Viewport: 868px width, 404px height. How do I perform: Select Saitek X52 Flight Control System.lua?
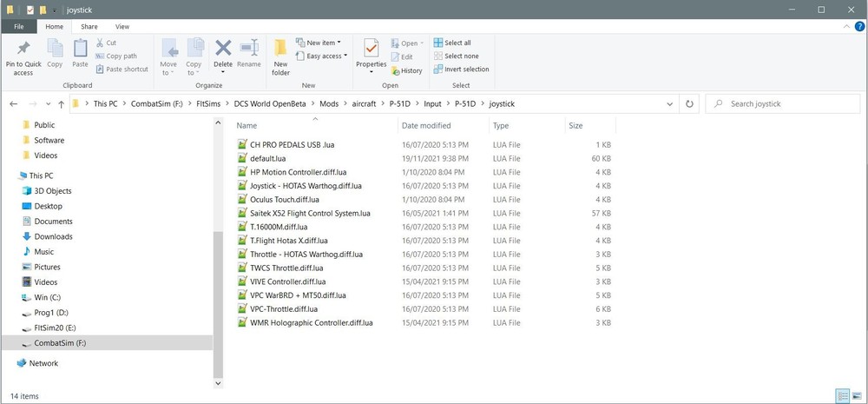pos(310,213)
